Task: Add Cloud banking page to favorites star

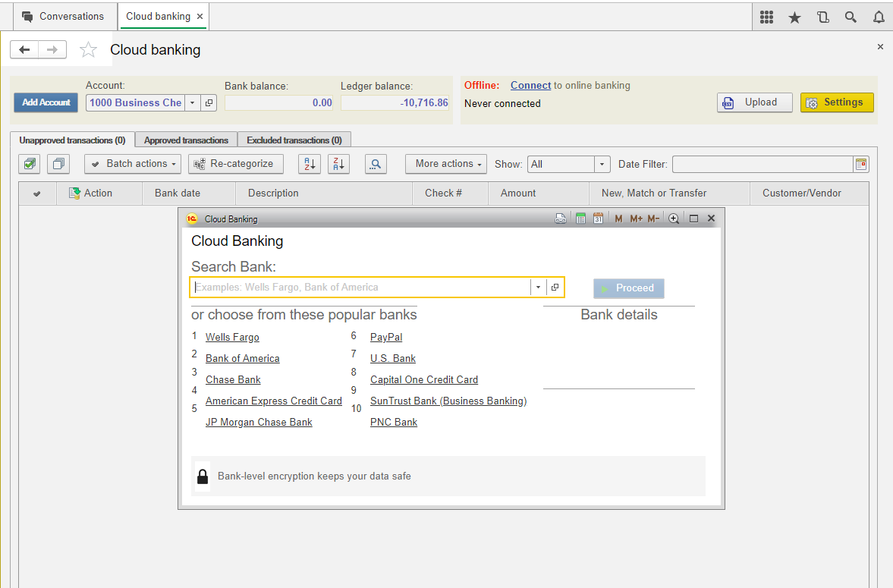Action: 88,50
